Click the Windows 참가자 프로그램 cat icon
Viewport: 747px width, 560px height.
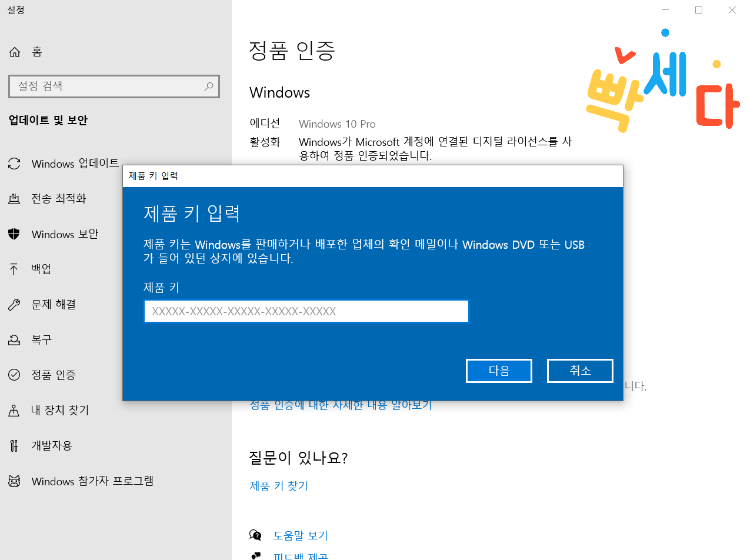(14, 481)
